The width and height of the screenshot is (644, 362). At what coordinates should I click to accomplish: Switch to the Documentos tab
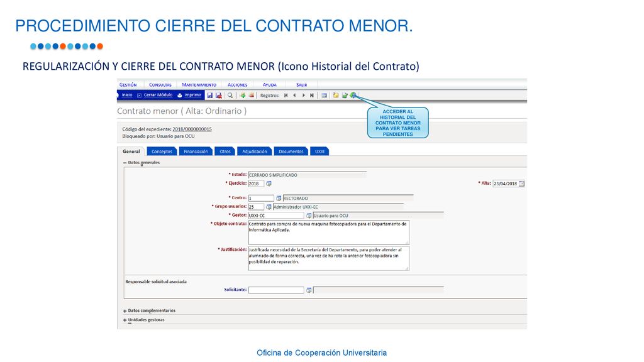click(x=291, y=151)
